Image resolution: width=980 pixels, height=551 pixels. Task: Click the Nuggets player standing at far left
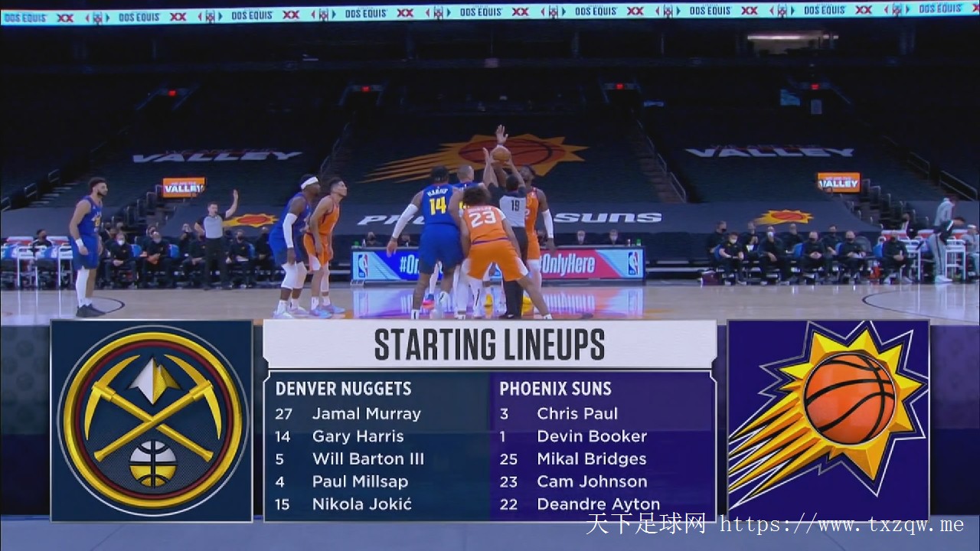click(87, 246)
